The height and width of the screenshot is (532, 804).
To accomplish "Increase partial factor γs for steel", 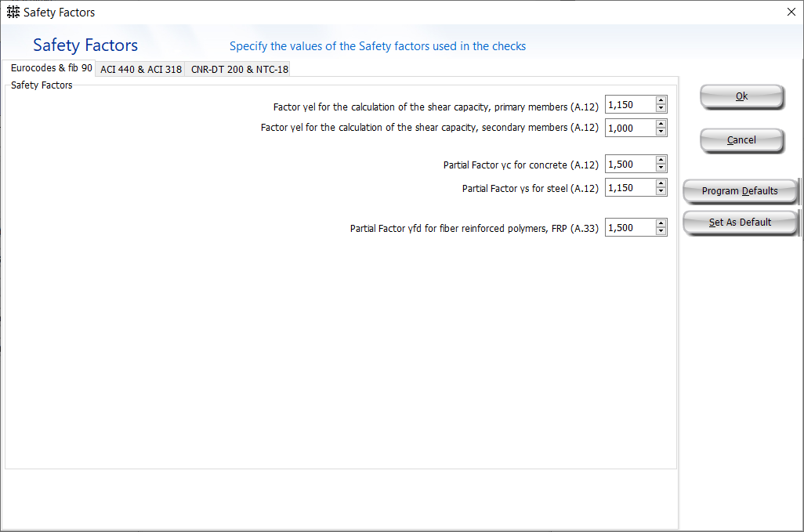I will 661,183.
